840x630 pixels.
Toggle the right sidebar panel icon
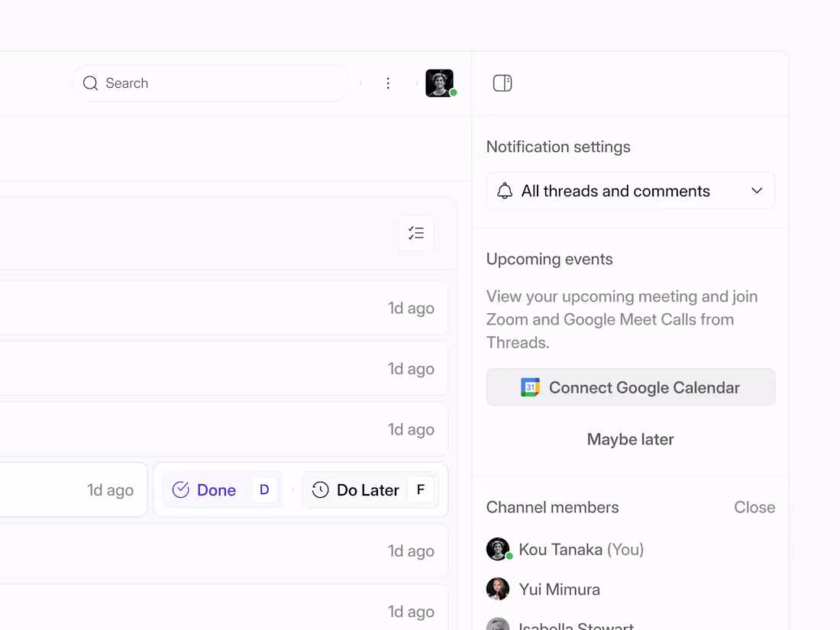point(502,82)
